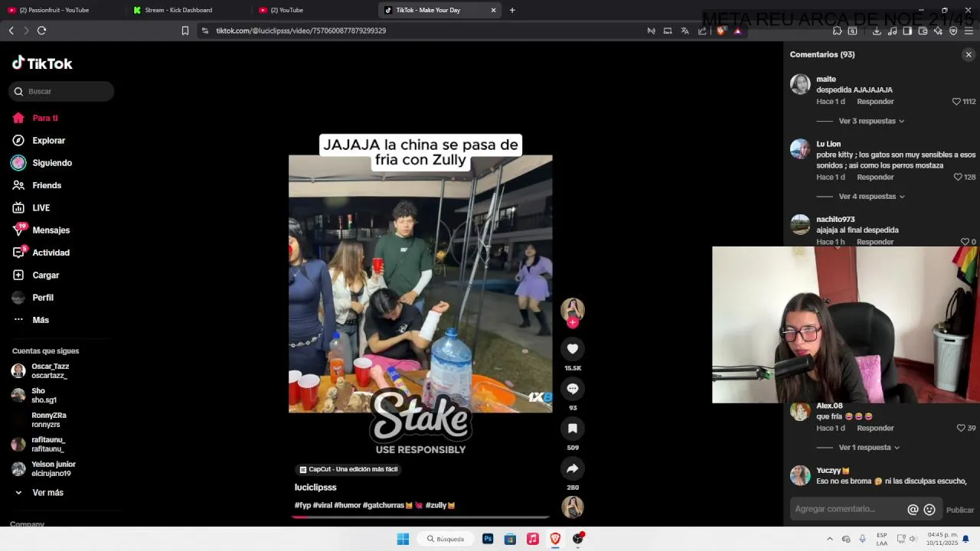The width and height of the screenshot is (980, 551).
Task: Open emoji picker in comment box
Action: coord(929,510)
